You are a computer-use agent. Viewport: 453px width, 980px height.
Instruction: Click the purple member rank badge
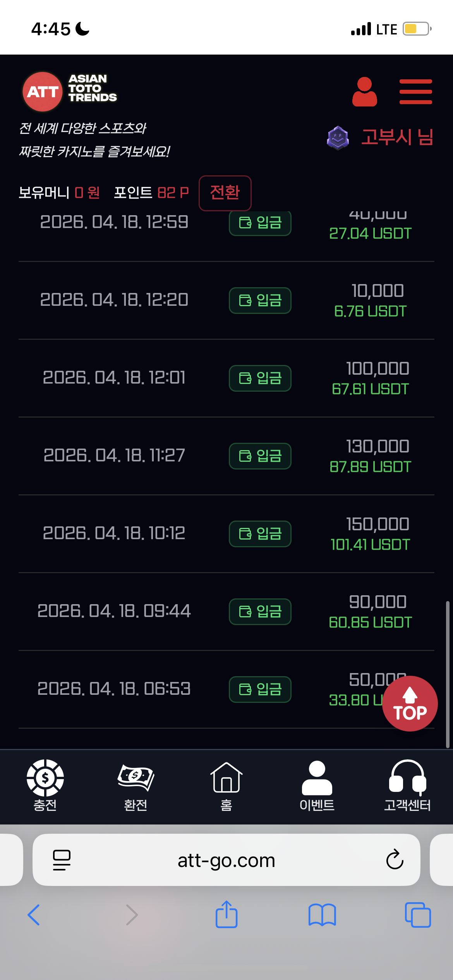coord(338,137)
